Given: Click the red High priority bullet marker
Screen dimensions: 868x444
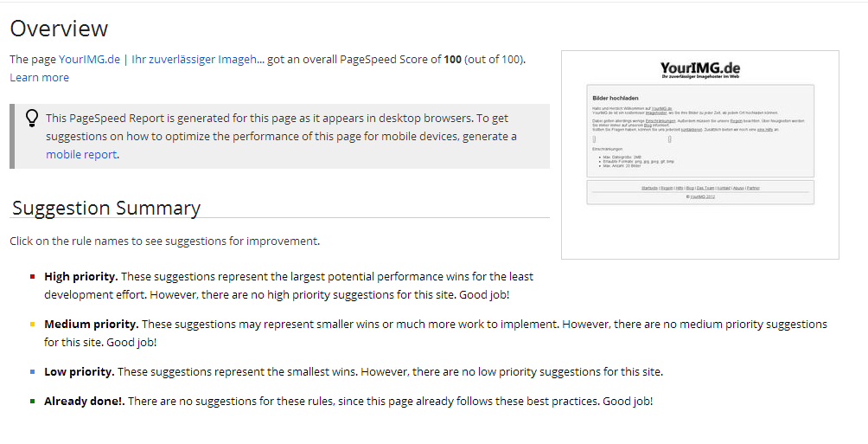Looking at the screenshot, I should [x=33, y=276].
